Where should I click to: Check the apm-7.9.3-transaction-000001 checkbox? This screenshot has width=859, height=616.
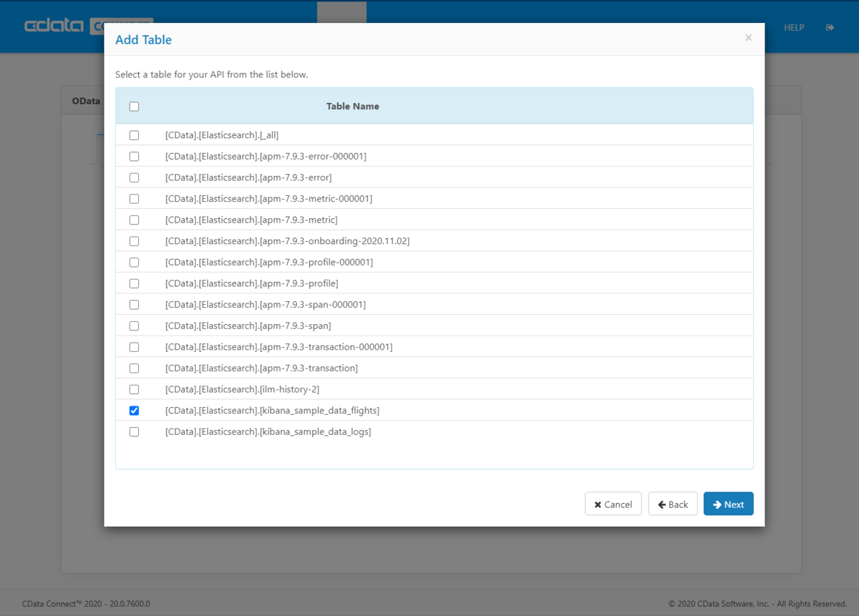click(x=134, y=347)
